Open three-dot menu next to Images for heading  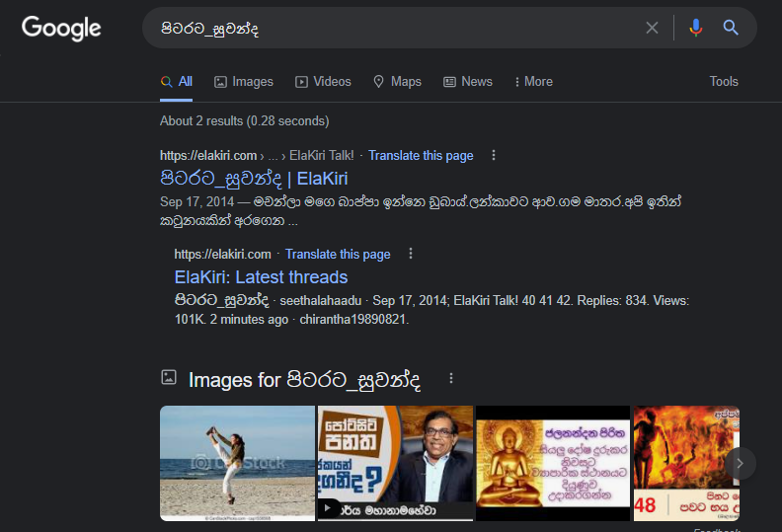451,378
